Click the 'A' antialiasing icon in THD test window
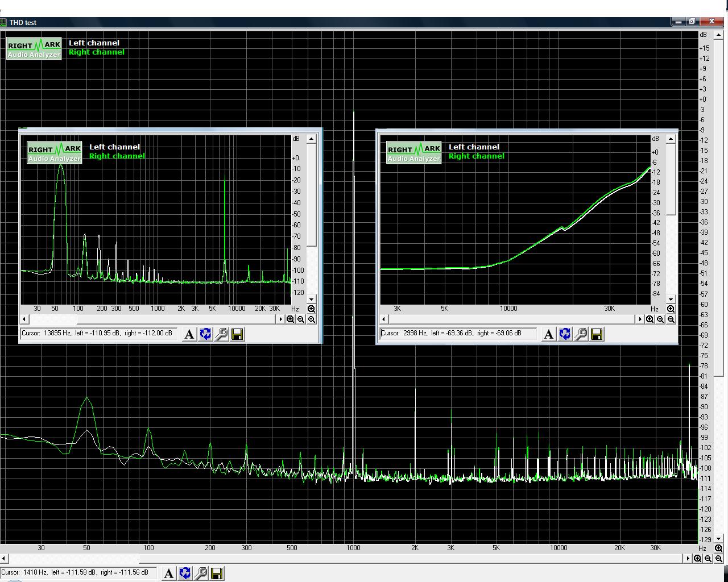 169,573
